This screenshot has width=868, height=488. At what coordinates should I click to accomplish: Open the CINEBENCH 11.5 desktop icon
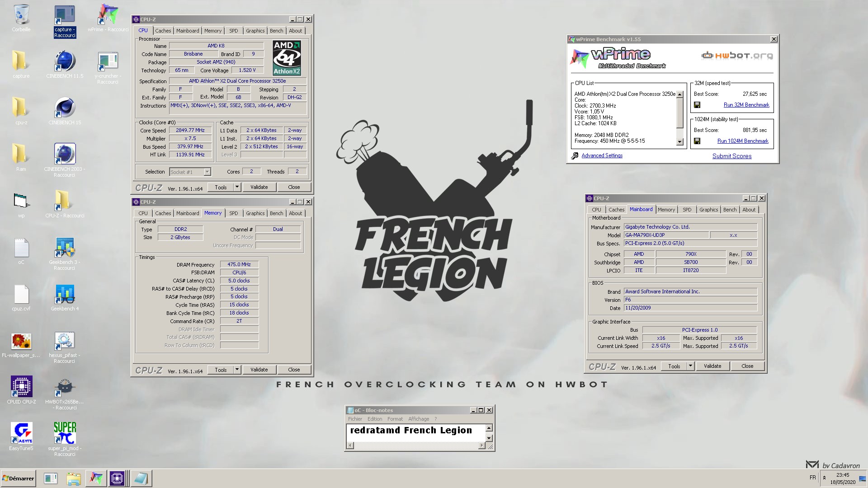pos(65,65)
